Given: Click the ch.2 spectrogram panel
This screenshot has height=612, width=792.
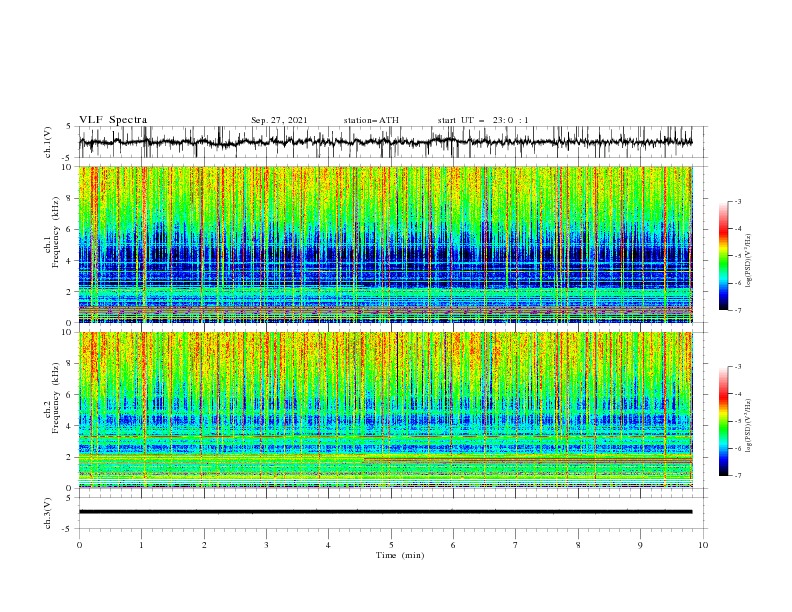Looking at the screenshot, I should click(x=386, y=410).
